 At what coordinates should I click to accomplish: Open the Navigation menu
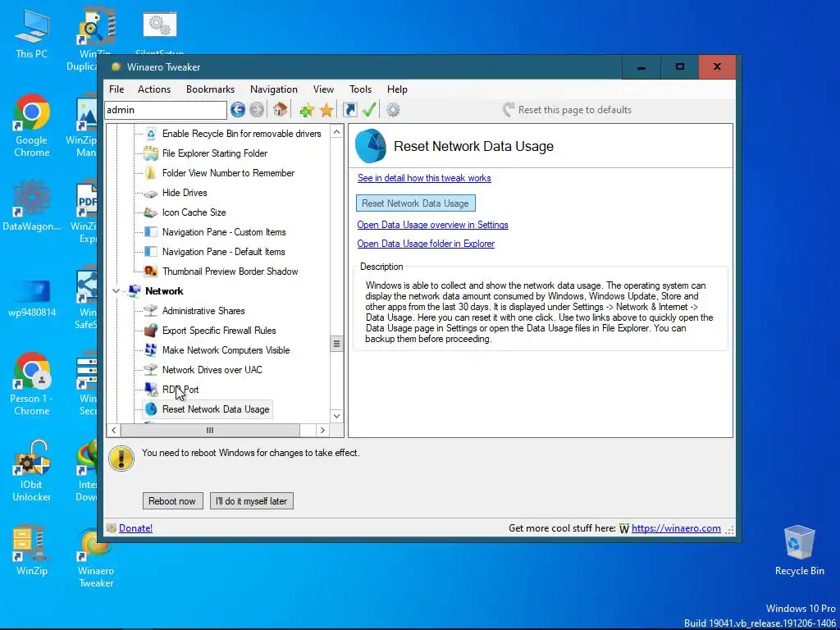pos(274,89)
